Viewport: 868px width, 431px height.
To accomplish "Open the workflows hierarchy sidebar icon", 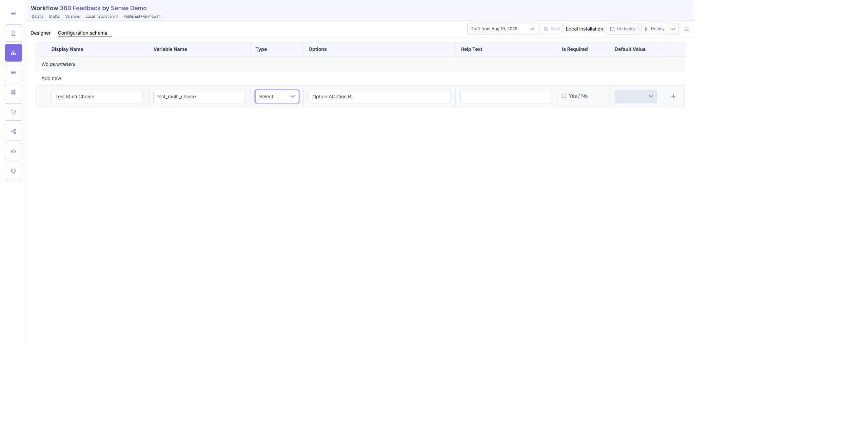I will tap(14, 53).
